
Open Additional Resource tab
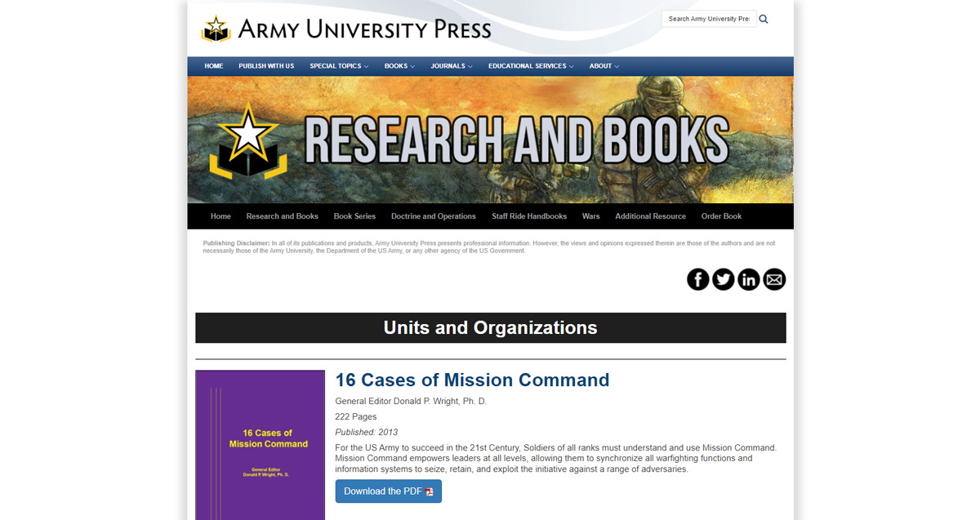(651, 216)
